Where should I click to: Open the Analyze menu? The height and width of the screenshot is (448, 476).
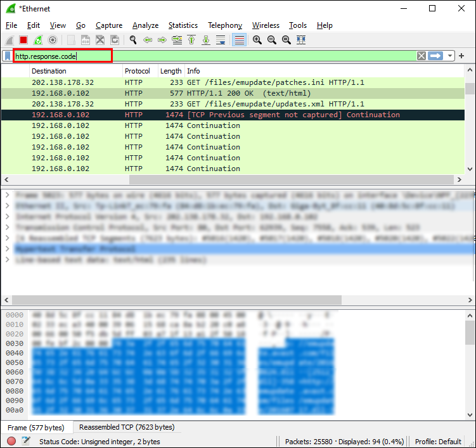pos(145,25)
